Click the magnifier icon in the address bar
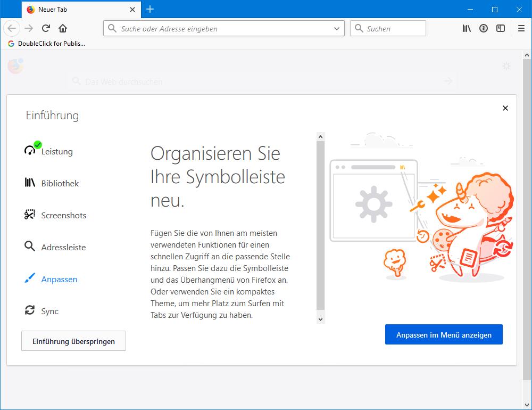 [x=112, y=28]
